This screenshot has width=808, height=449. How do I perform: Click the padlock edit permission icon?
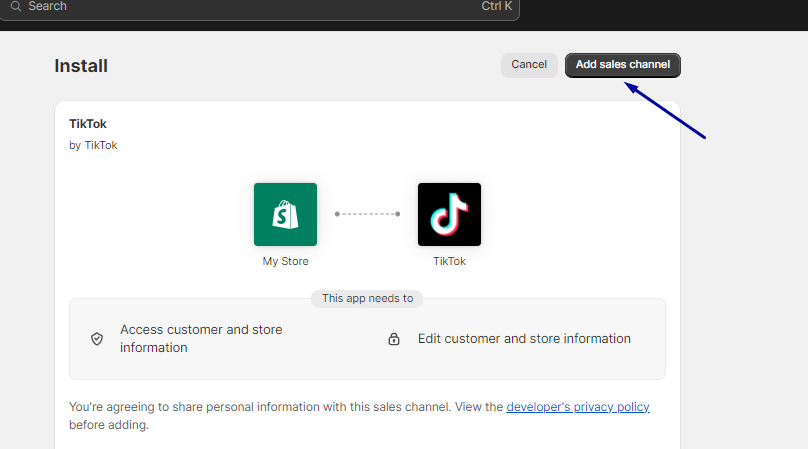coord(394,339)
